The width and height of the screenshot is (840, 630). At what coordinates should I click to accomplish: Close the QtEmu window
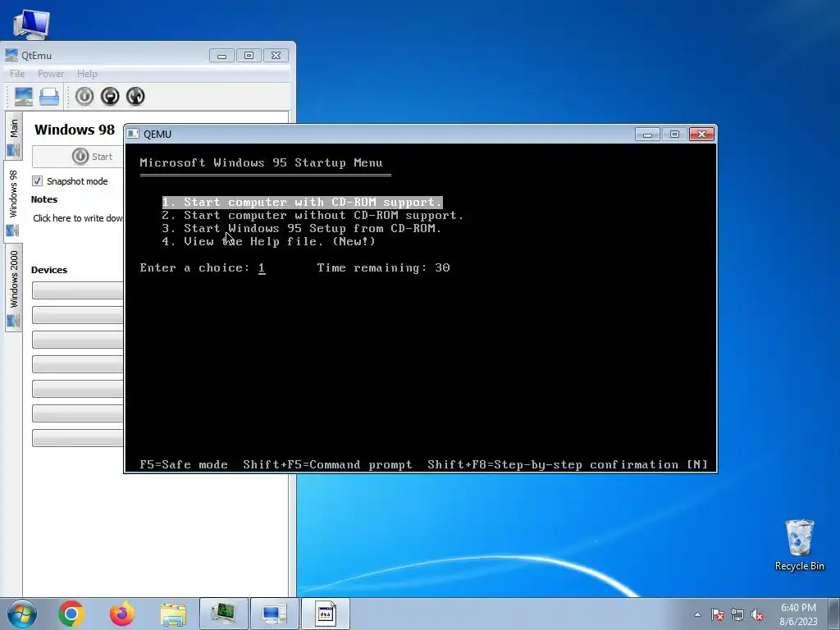pyautogui.click(x=276, y=55)
